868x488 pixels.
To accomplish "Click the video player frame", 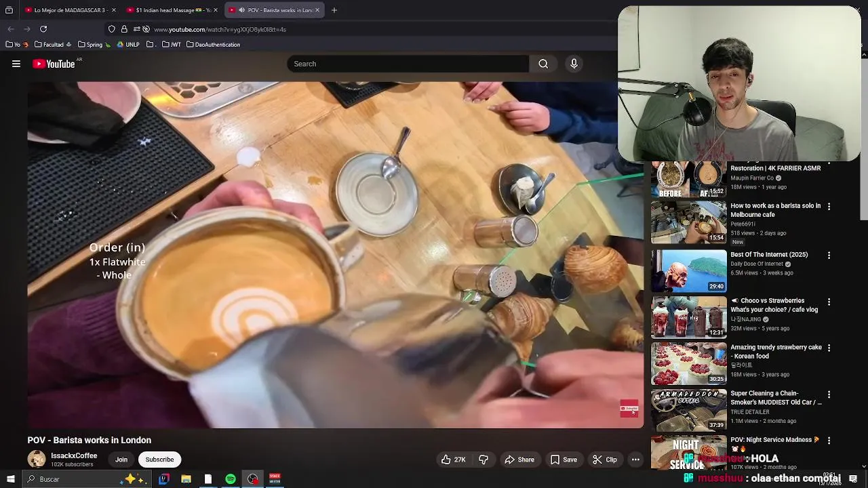I will pos(336,255).
